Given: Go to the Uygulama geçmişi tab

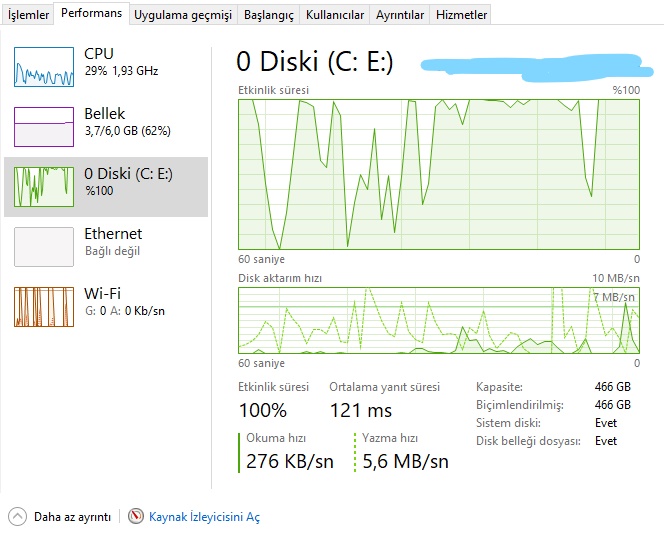Looking at the screenshot, I should click(x=183, y=15).
